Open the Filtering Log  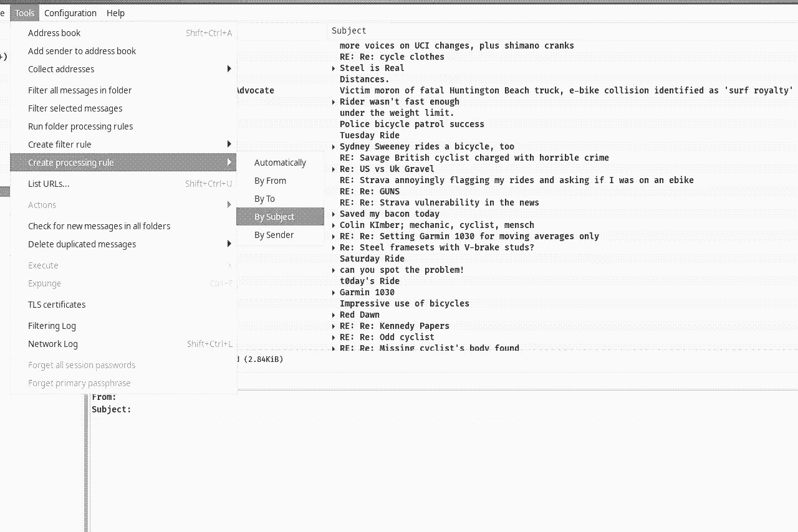click(x=123, y=326)
